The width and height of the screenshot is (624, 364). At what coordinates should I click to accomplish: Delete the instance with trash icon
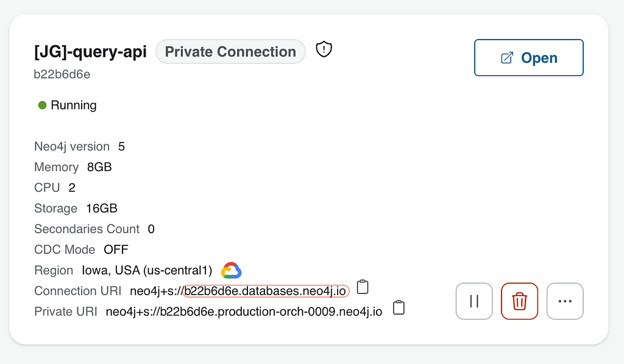(519, 301)
